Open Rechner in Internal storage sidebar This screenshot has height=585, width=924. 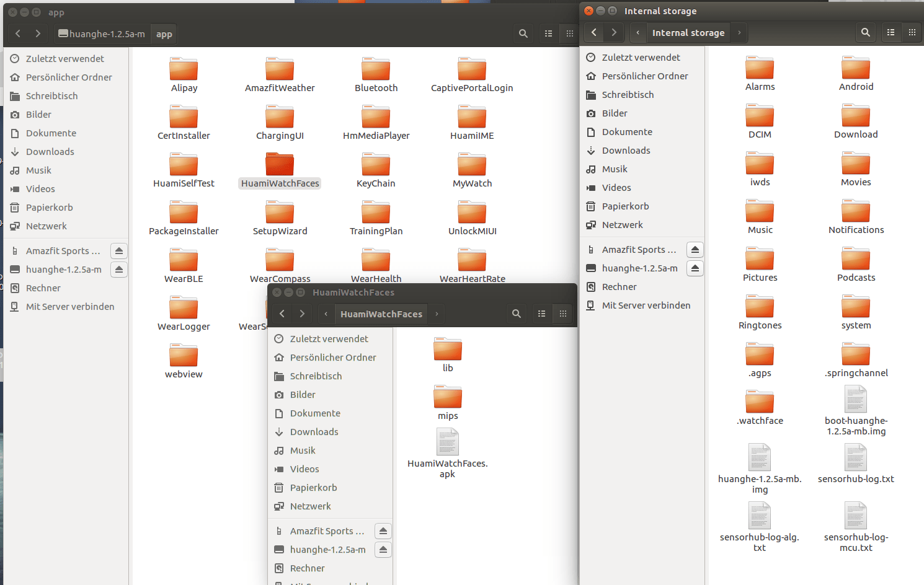click(x=642, y=287)
